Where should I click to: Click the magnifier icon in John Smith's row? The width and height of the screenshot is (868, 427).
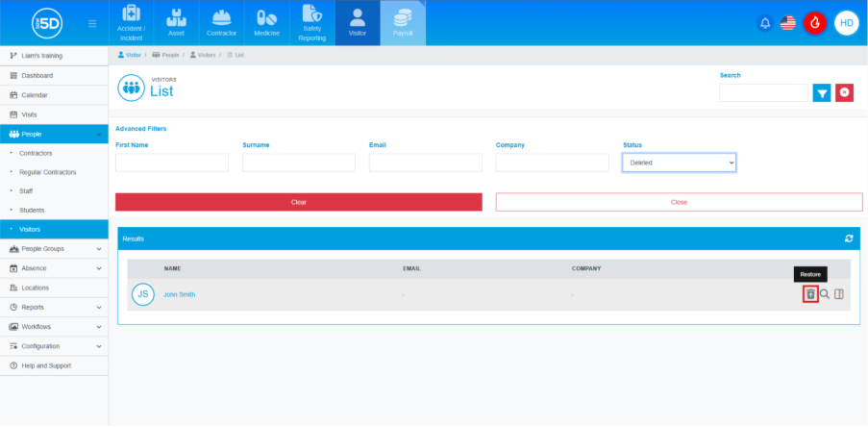coord(825,294)
